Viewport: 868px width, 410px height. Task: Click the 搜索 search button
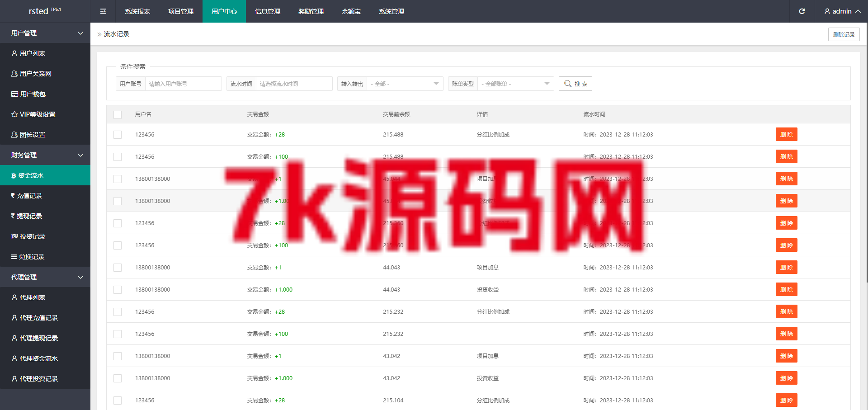click(576, 84)
